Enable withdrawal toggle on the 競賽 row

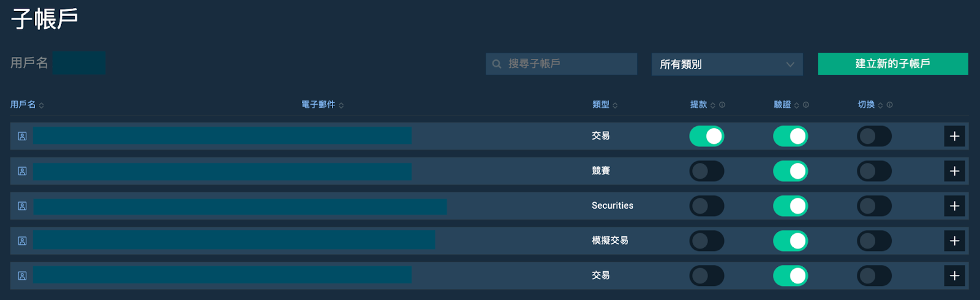click(x=707, y=171)
